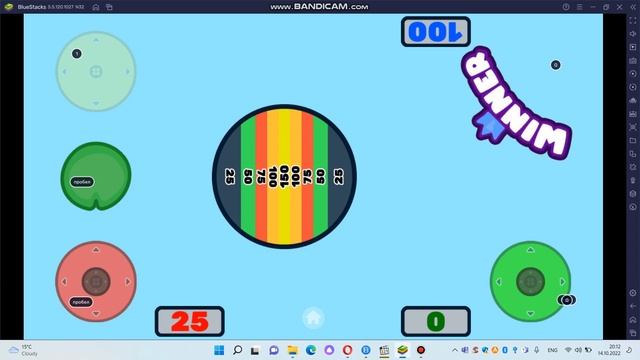Open the BlueStacks help question-mark icon

[x=566, y=7]
